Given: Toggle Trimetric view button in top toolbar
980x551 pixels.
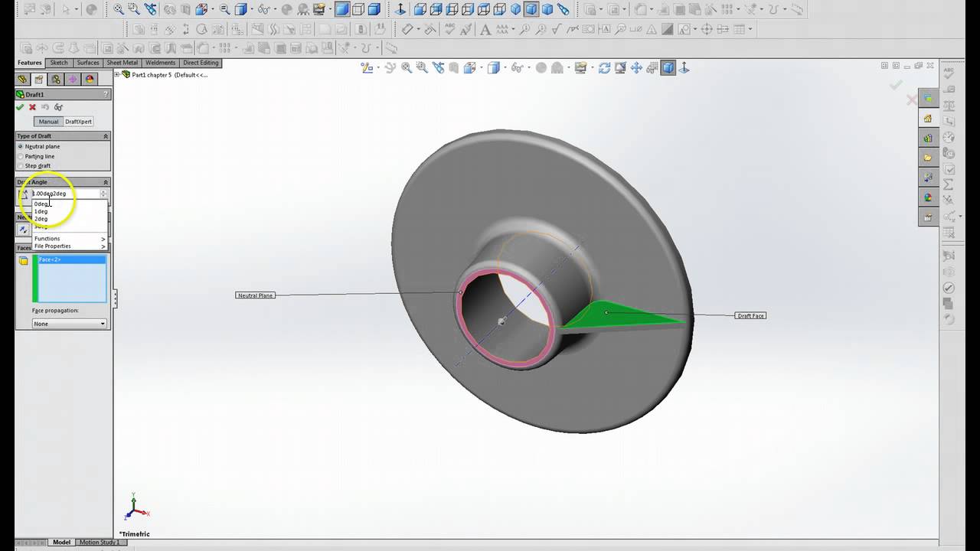Looking at the screenshot, I should (x=531, y=10).
